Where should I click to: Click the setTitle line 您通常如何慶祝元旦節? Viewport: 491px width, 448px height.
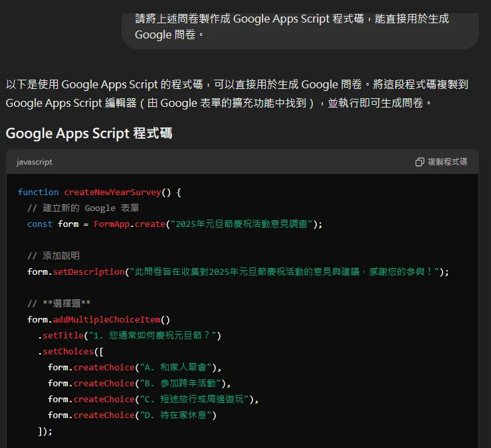(130, 335)
